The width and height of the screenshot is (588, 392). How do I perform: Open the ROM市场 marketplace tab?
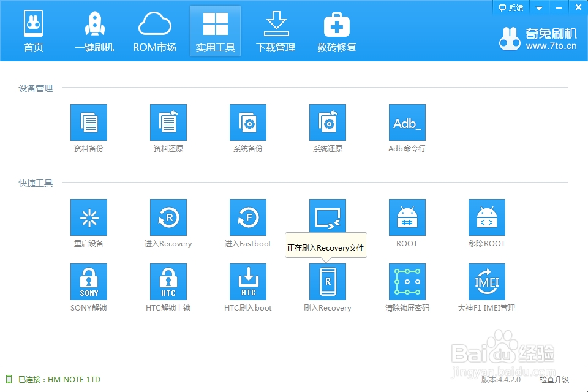154,29
